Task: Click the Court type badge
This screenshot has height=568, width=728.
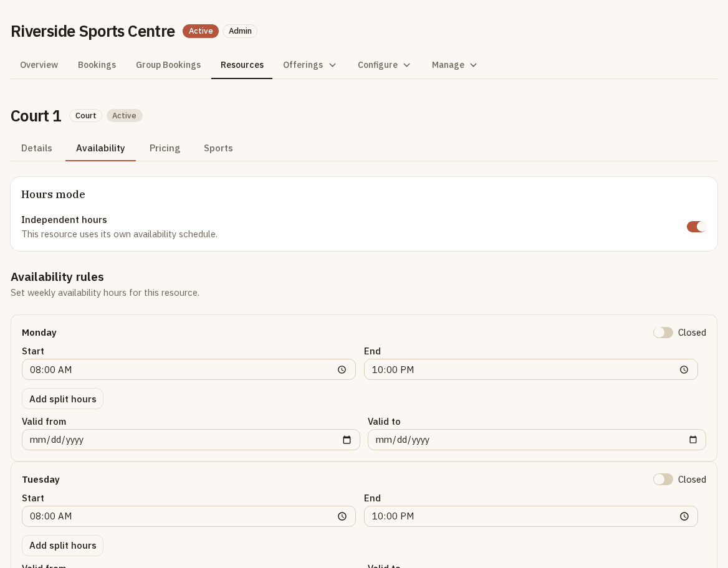Action: [x=86, y=116]
